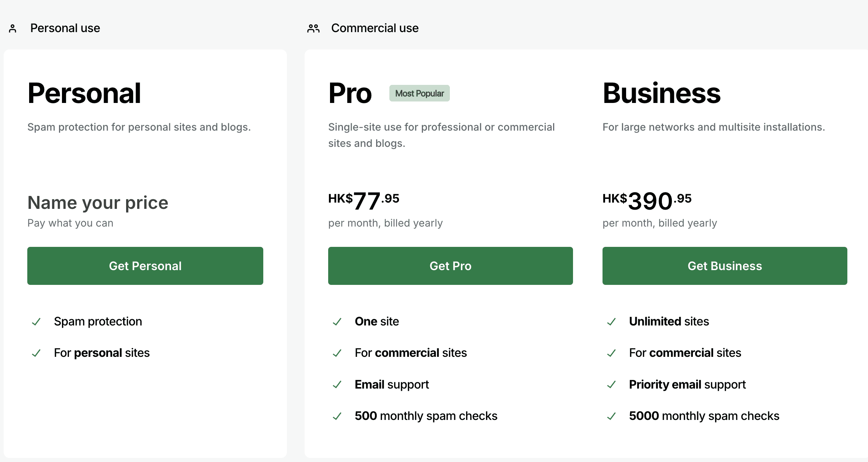Click the Most Popular badge
The height and width of the screenshot is (462, 868).
tap(419, 93)
